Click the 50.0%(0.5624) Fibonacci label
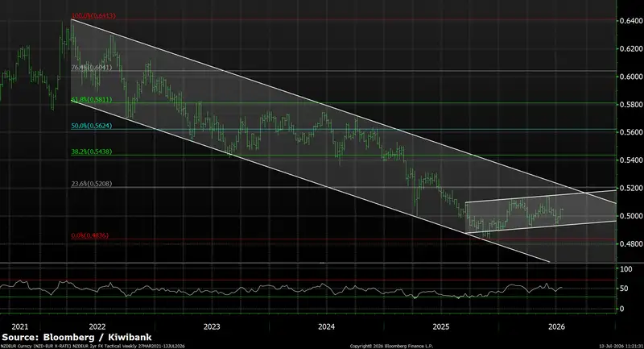 click(x=91, y=126)
